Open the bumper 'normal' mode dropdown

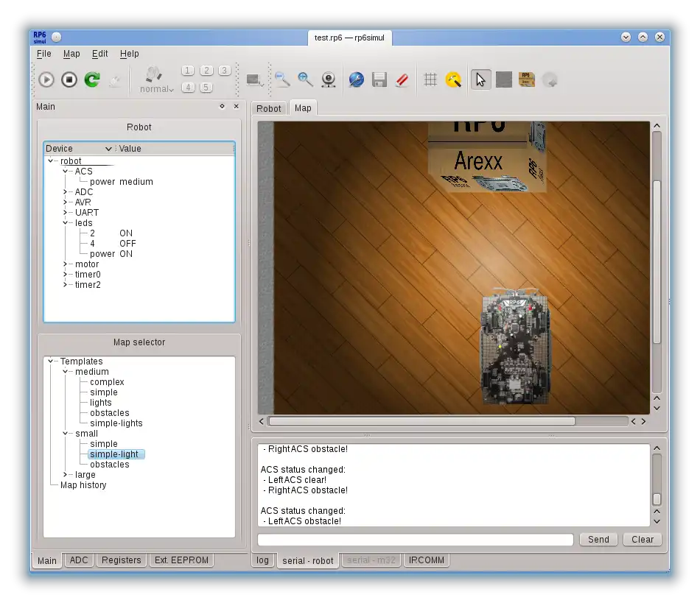(156, 80)
